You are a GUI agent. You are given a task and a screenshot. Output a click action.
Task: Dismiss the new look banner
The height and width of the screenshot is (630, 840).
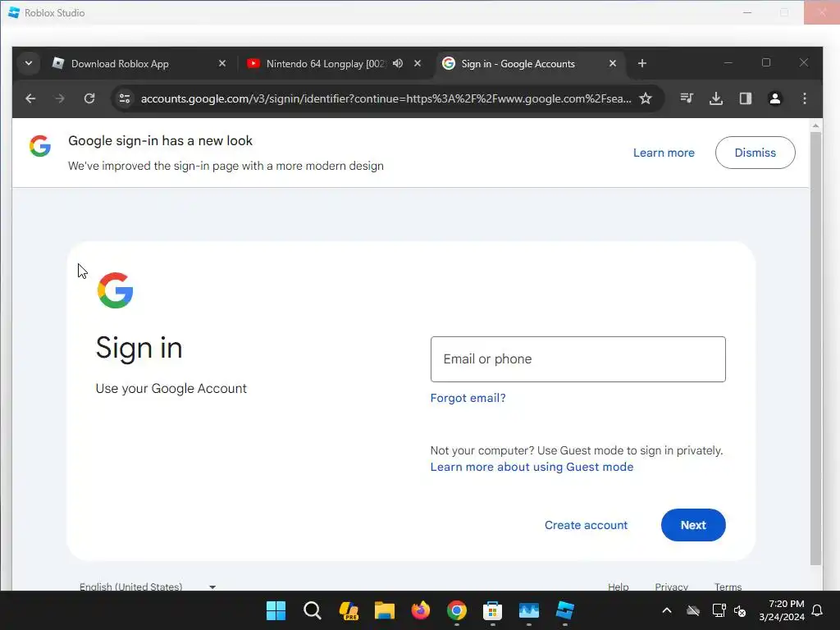(755, 153)
